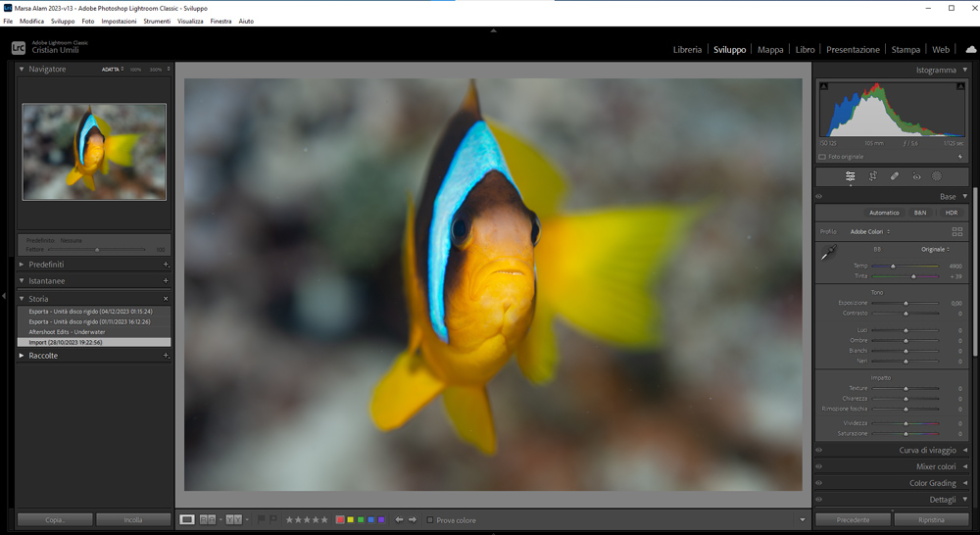
Task: Click the Loupe view icon in toolbar
Action: coord(187,519)
